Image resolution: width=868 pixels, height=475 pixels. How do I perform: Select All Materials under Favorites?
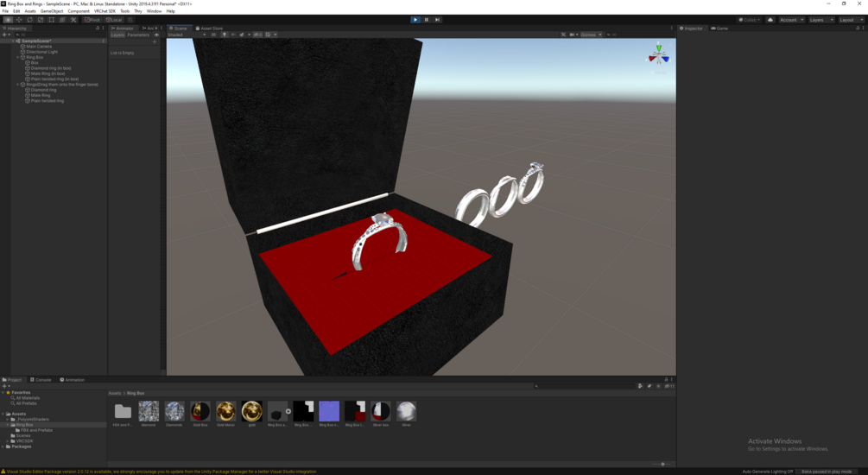pos(27,398)
